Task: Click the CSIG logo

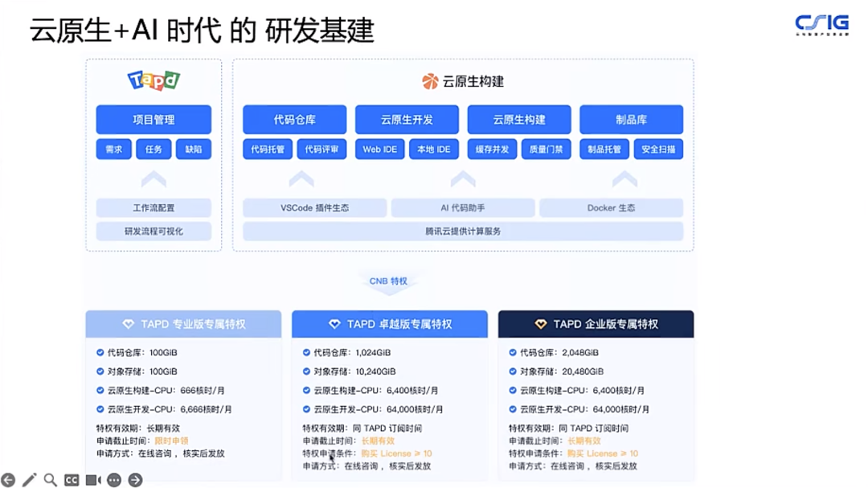Action: tap(822, 24)
